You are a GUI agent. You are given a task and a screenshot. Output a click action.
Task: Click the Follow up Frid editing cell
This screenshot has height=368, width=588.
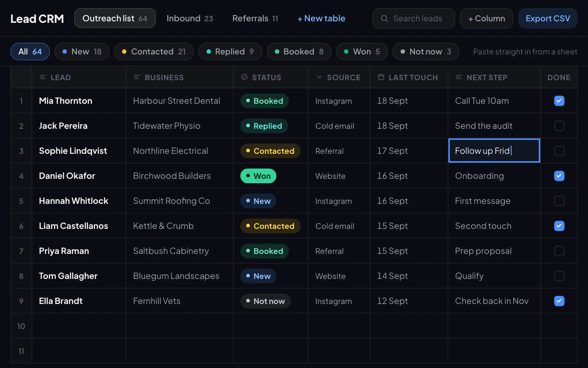[x=494, y=151]
